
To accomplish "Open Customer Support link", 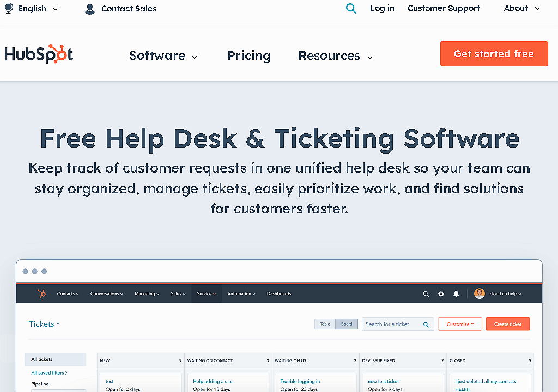I will point(444,8).
